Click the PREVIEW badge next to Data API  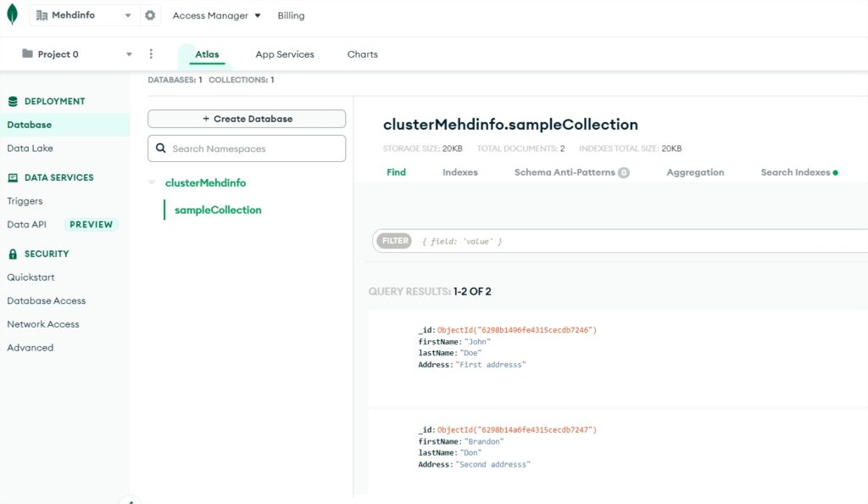(x=92, y=224)
